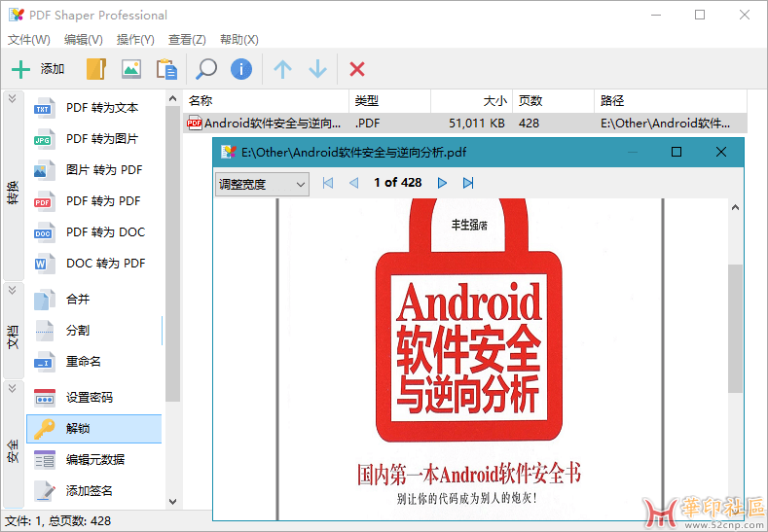Open the 文件(W) menu
Viewport: 768px width, 532px height.
coord(29,40)
